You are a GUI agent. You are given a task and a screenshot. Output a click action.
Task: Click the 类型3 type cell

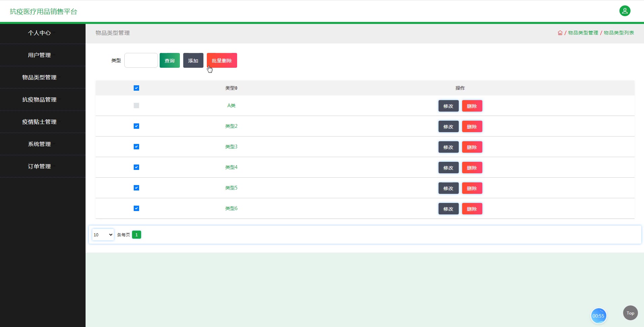coord(231,147)
